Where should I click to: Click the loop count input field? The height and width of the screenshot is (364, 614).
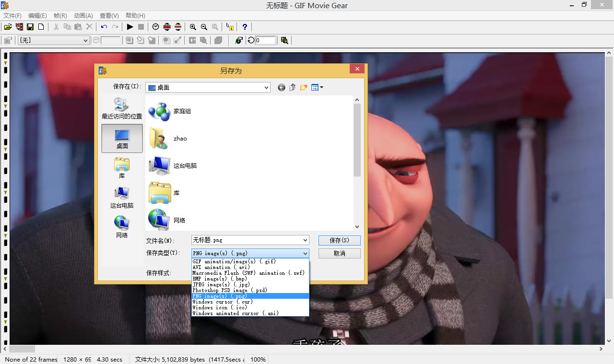point(266,40)
